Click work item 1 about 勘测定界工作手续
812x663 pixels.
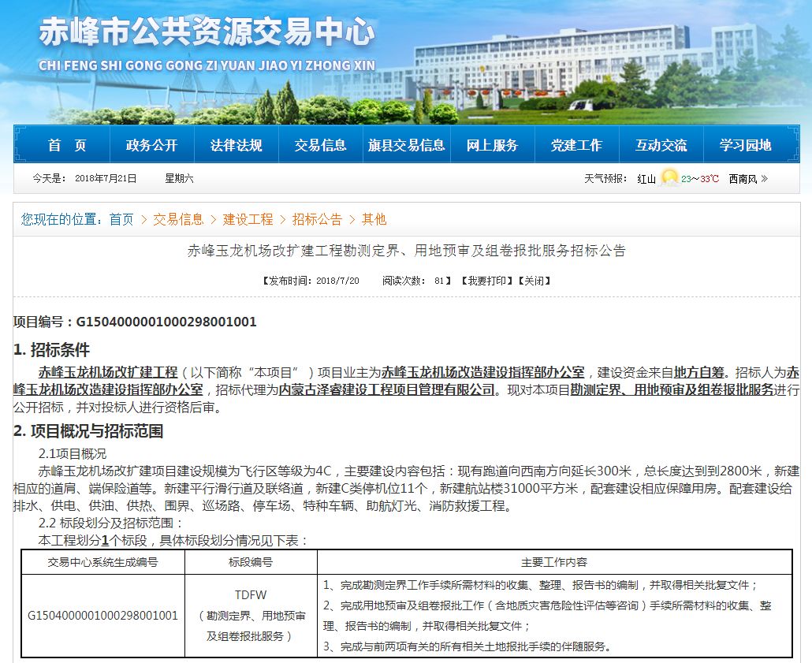pyautogui.click(x=541, y=585)
